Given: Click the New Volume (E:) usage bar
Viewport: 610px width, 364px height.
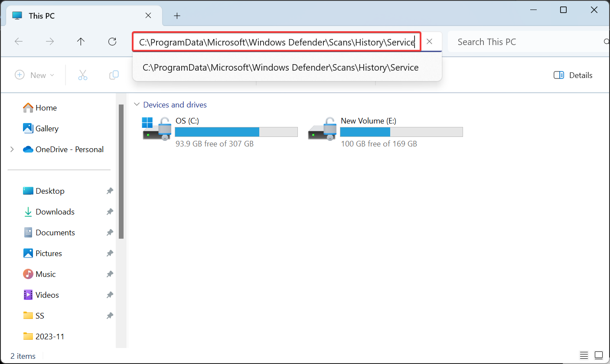Looking at the screenshot, I should pos(401,132).
